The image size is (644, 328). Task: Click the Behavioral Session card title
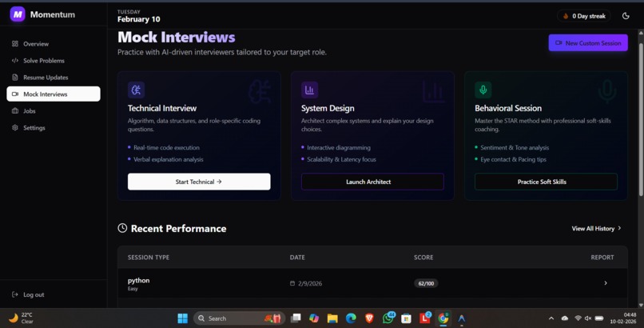pos(508,108)
